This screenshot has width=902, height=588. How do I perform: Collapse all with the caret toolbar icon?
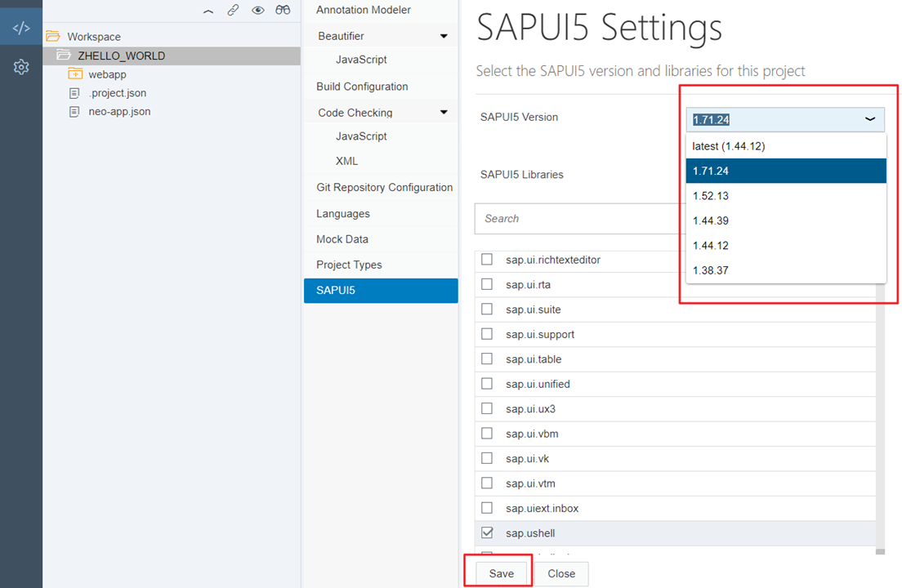coord(208,11)
